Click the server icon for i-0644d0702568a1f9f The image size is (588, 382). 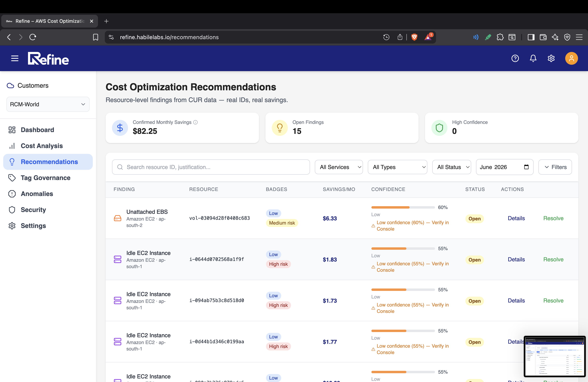coord(118,259)
